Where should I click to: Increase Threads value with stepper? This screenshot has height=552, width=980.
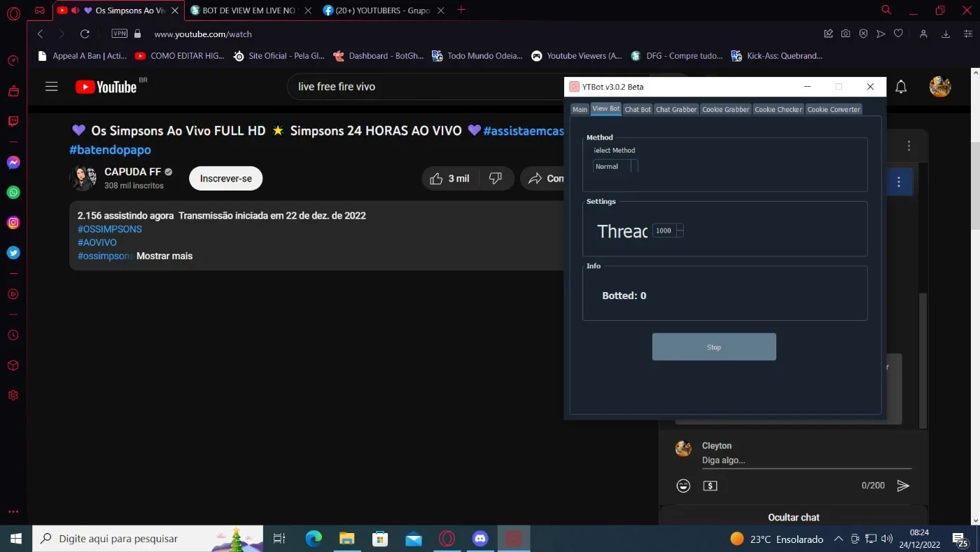coord(680,227)
